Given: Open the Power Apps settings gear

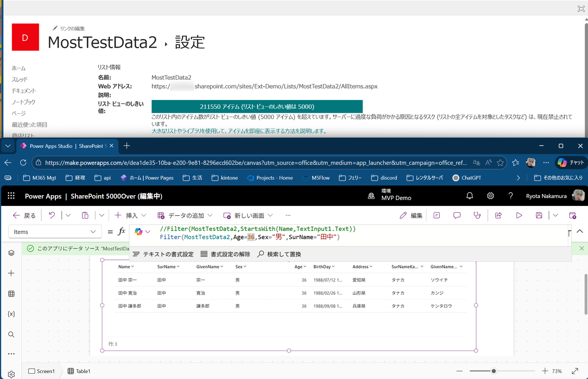Looking at the screenshot, I should coord(490,196).
